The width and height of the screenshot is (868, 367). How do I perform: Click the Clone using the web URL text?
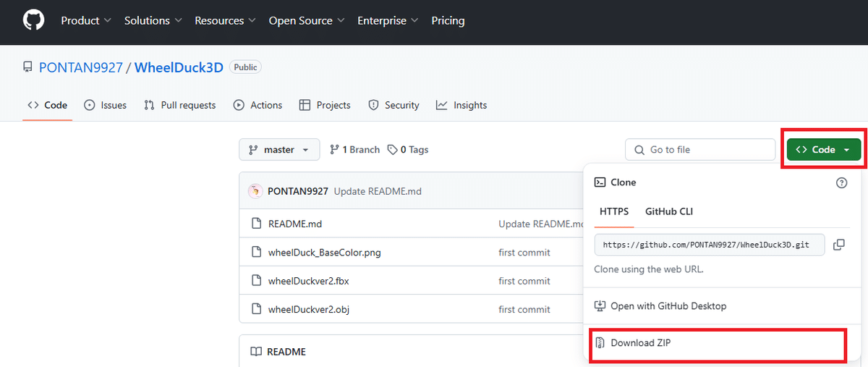[x=648, y=269]
